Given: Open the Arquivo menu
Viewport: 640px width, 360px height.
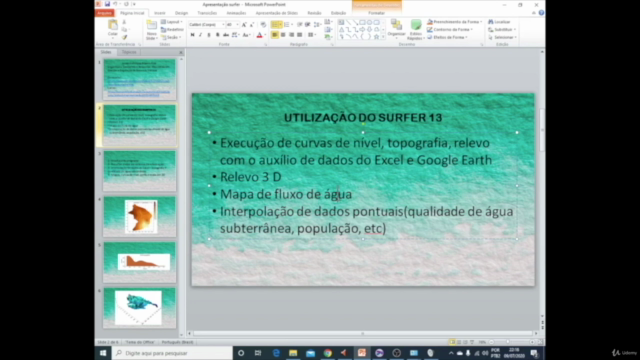Looking at the screenshot, I should click(104, 13).
